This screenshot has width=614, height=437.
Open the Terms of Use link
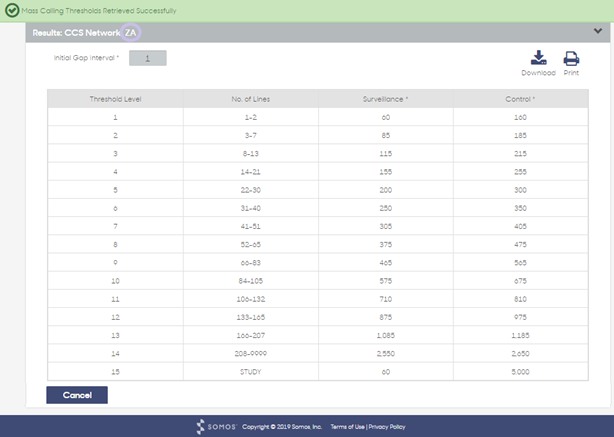[x=347, y=427]
